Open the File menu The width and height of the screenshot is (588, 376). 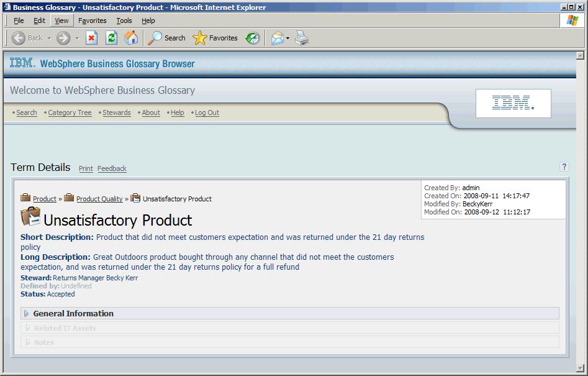(19, 21)
